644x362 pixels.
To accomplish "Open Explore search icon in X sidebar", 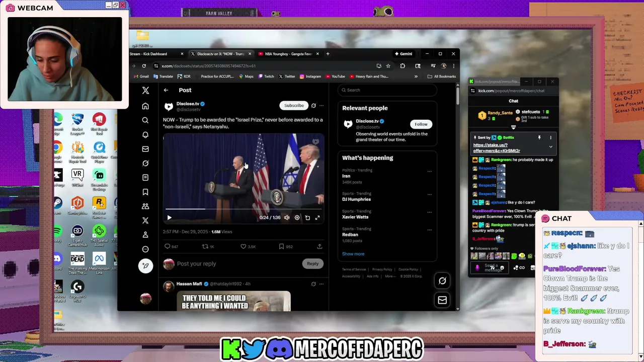I will click(x=145, y=120).
